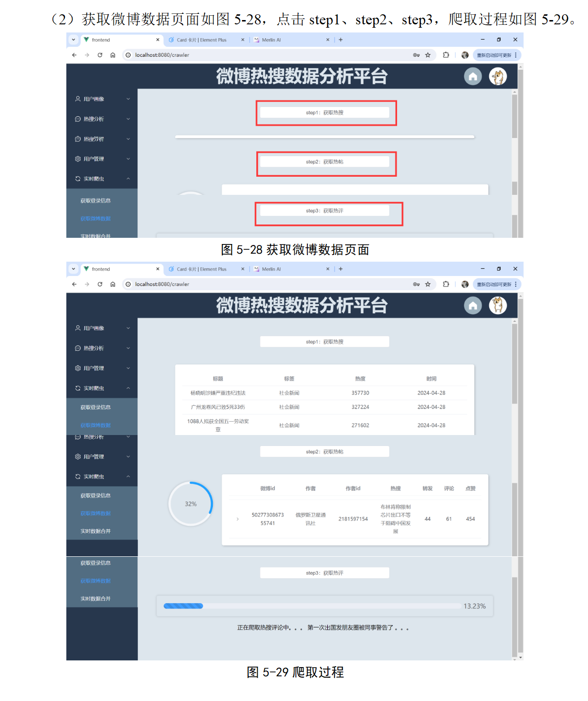Click browser back arrow in figure 5-29 window
The height and width of the screenshot is (701, 588).
[74, 284]
